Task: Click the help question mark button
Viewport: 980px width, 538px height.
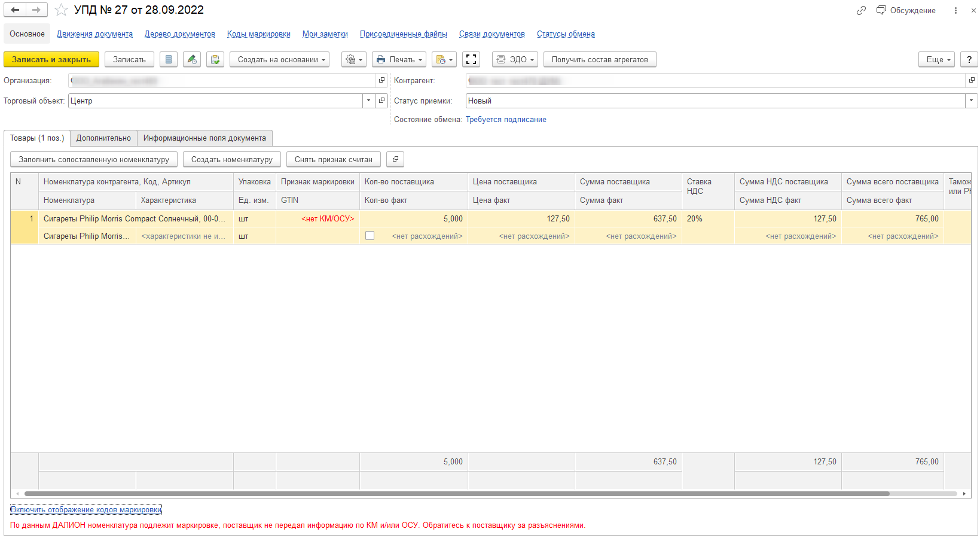Action: pyautogui.click(x=969, y=60)
